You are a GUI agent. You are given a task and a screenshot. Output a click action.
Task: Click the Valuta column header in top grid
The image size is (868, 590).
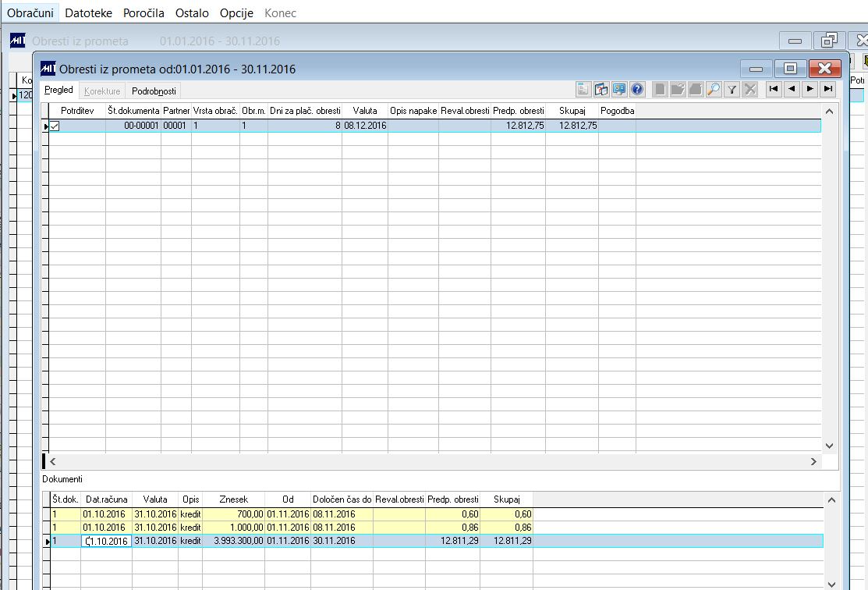tap(365, 111)
